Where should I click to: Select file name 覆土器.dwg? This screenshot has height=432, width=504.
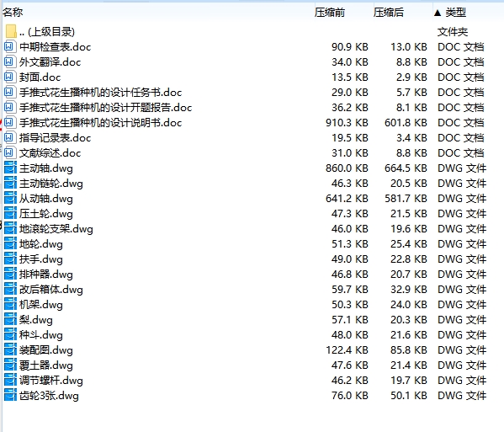point(46,365)
